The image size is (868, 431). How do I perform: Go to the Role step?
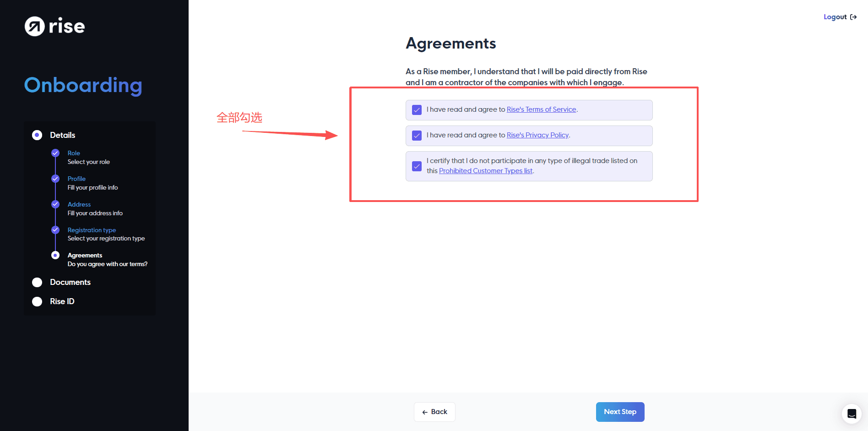click(74, 153)
